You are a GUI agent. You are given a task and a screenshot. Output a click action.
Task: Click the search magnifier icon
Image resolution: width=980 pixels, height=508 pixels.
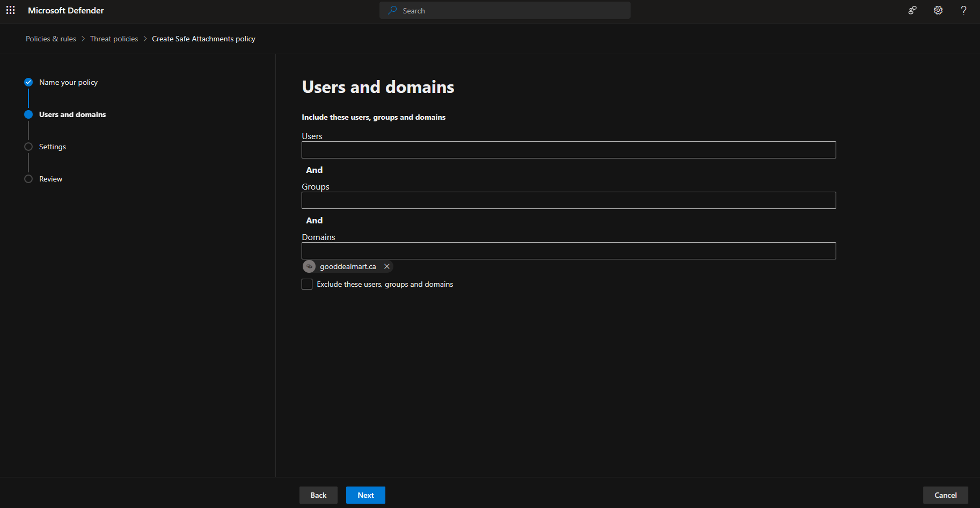393,10
